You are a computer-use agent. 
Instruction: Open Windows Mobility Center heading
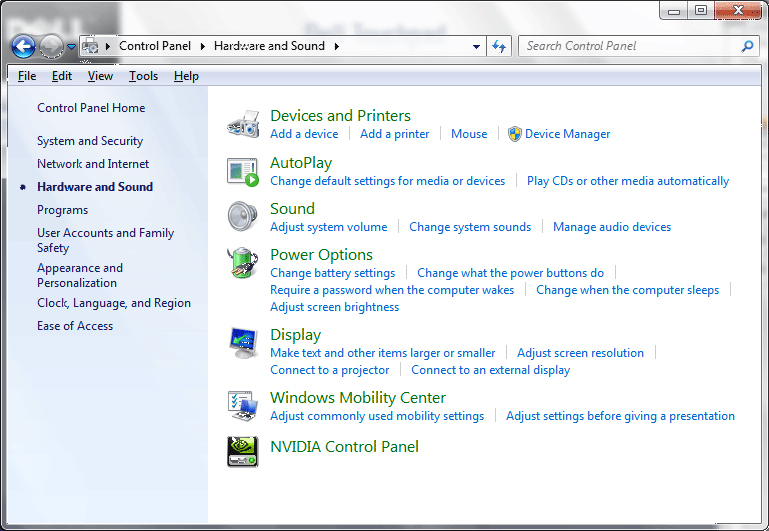[358, 397]
